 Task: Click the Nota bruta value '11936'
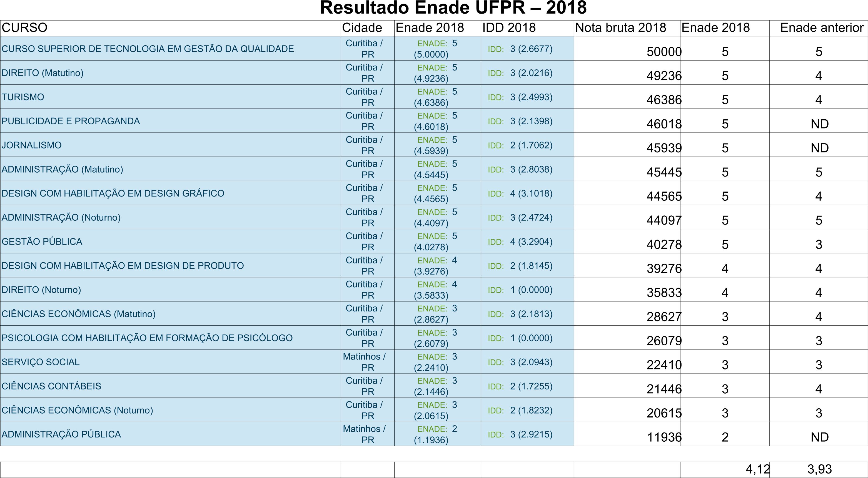pyautogui.click(x=664, y=437)
